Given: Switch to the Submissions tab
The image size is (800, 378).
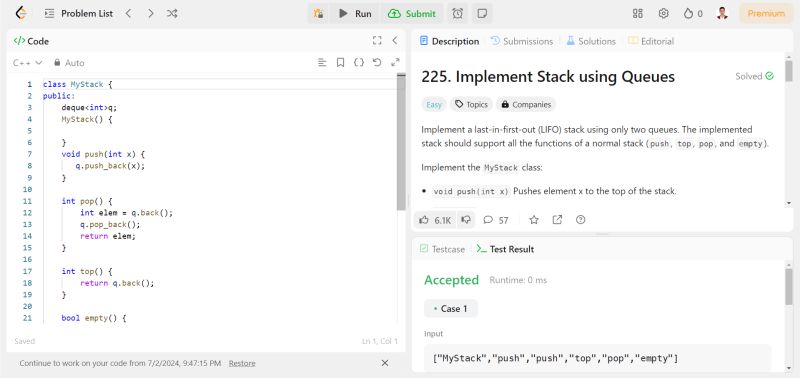Looking at the screenshot, I should [x=522, y=41].
